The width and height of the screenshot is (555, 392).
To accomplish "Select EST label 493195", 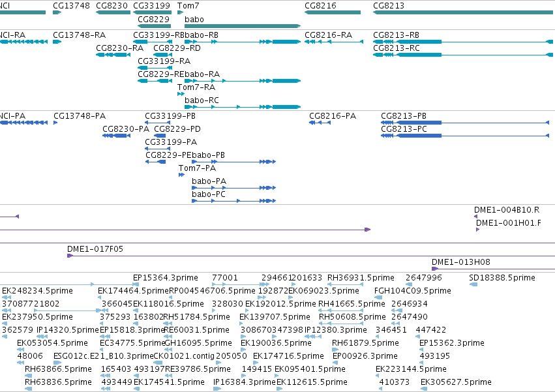I will pyautogui.click(x=434, y=356).
